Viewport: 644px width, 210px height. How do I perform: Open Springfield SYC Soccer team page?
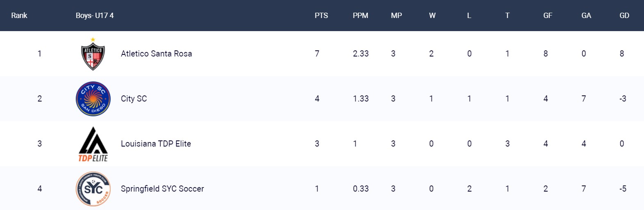click(x=162, y=189)
